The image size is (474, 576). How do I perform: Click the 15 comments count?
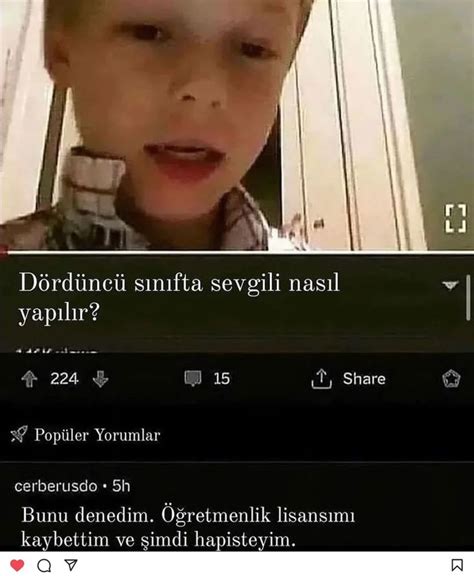tap(222, 379)
